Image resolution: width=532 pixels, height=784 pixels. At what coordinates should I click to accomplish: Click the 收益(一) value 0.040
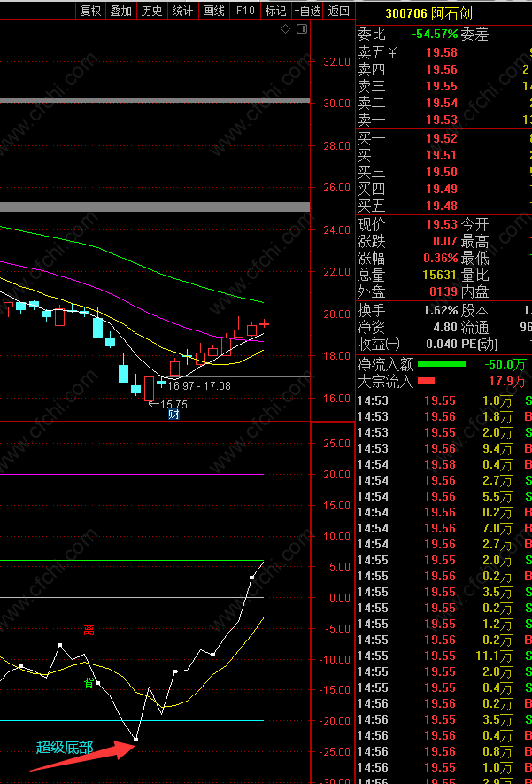[x=442, y=344]
